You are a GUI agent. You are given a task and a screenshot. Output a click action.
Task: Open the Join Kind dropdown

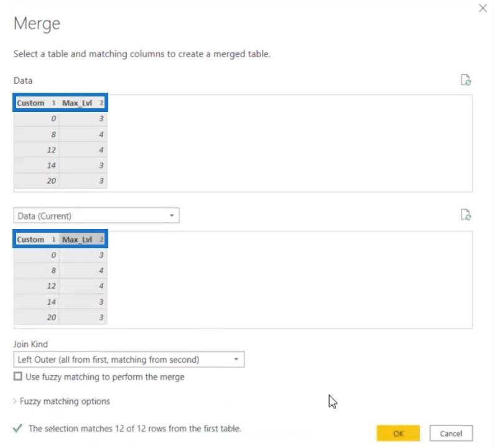(129, 360)
